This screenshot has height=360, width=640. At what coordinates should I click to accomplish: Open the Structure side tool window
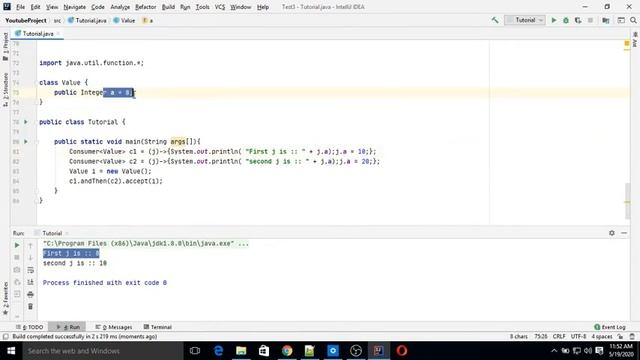pos(5,90)
